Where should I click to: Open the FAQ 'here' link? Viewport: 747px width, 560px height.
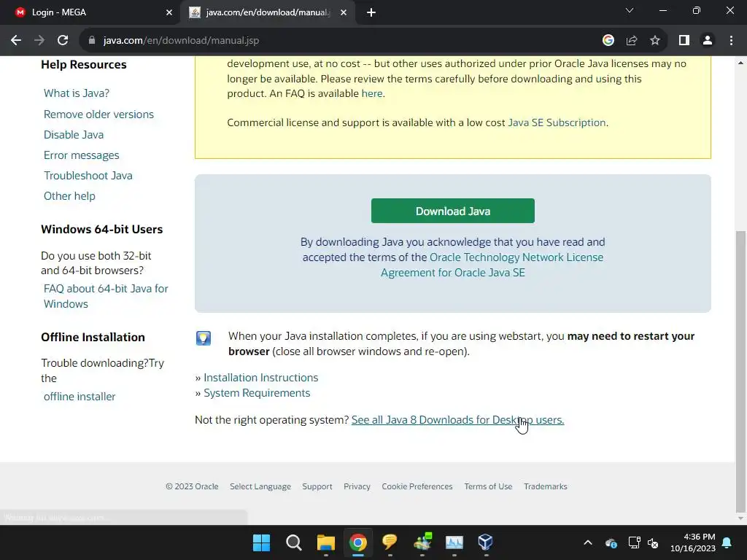tap(371, 93)
